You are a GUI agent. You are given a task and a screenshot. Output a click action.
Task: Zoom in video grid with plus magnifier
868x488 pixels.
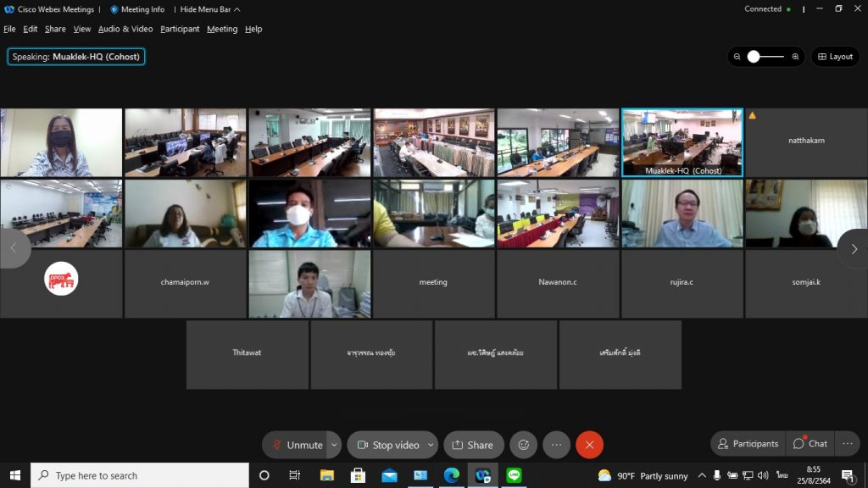tap(795, 57)
